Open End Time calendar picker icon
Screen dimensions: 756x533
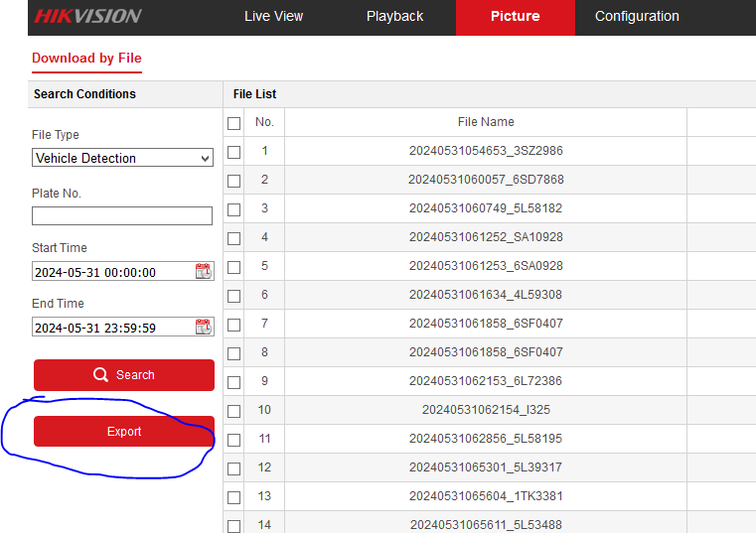tap(204, 328)
